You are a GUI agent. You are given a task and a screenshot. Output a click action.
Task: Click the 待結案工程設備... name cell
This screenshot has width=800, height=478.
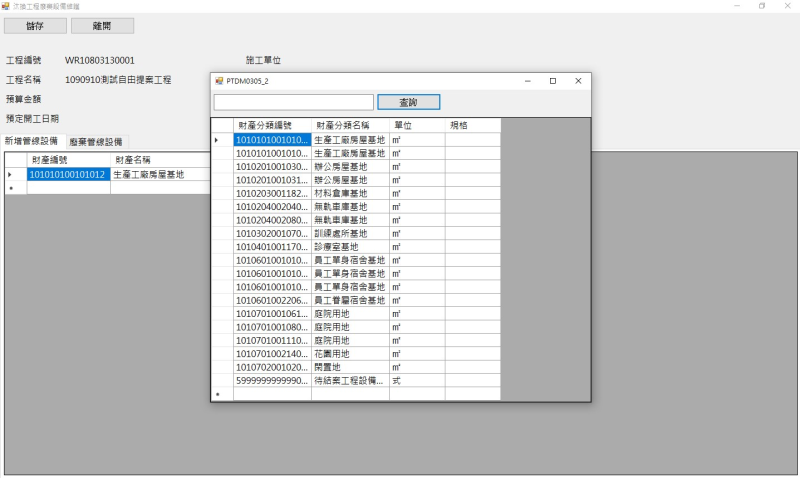coord(350,380)
